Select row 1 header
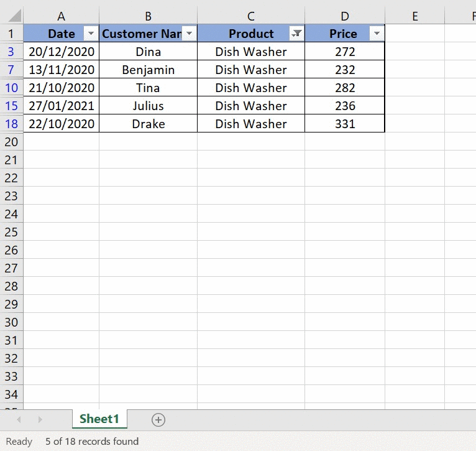The height and width of the screenshot is (451, 476). click(x=11, y=34)
